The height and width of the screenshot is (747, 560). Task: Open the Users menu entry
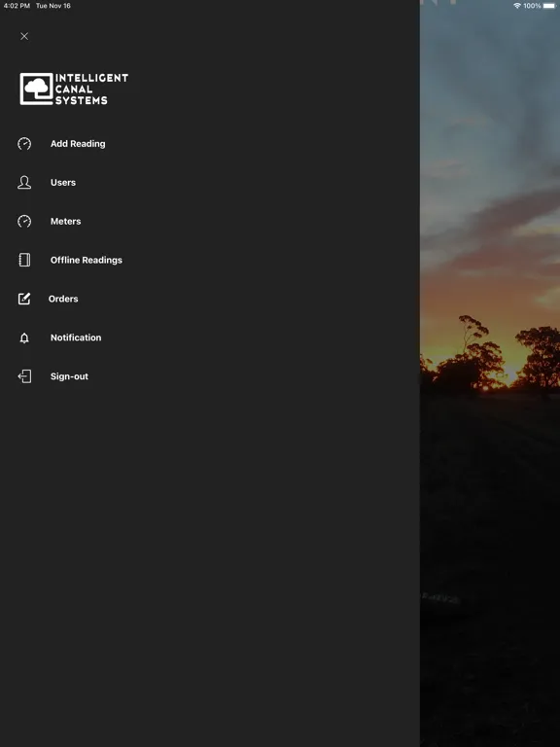click(x=63, y=183)
